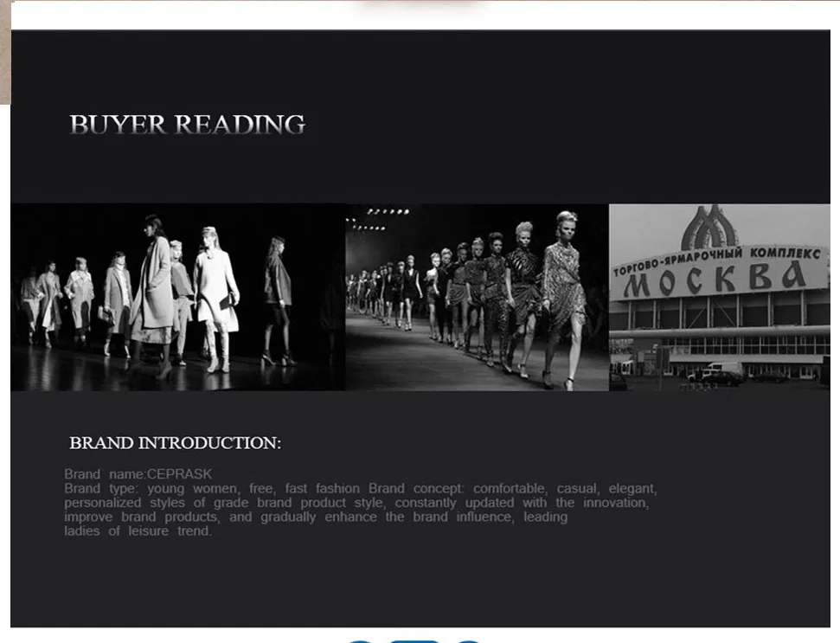Click the line starting with Brand type: young women
Image resolution: width=840 pixels, height=643 pixels.
click(361, 489)
